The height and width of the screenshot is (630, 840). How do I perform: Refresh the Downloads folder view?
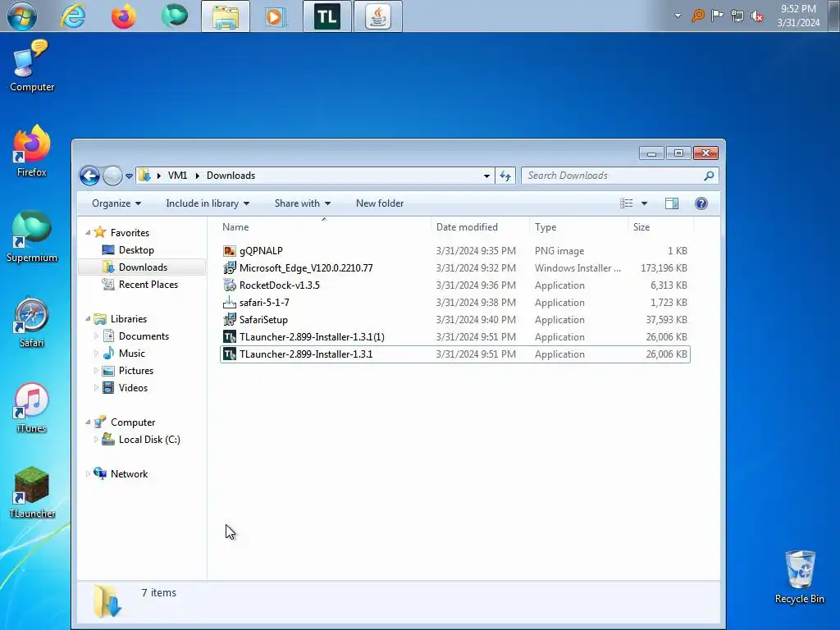click(505, 176)
